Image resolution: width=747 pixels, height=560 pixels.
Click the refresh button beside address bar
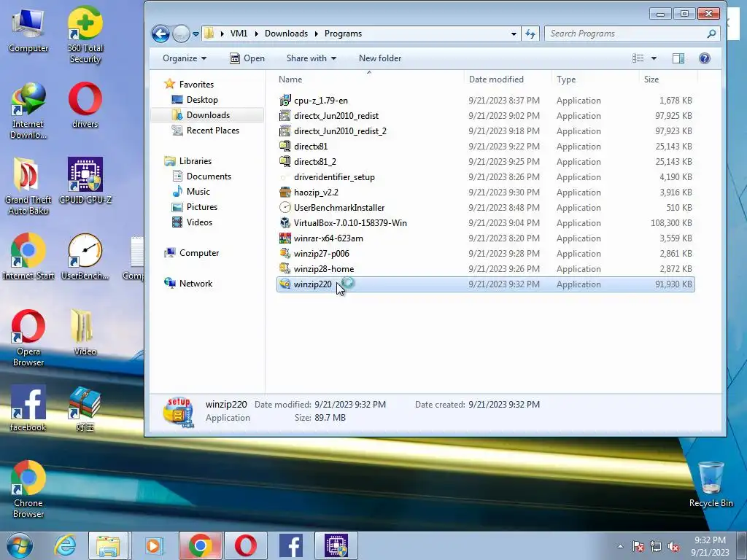coord(530,34)
